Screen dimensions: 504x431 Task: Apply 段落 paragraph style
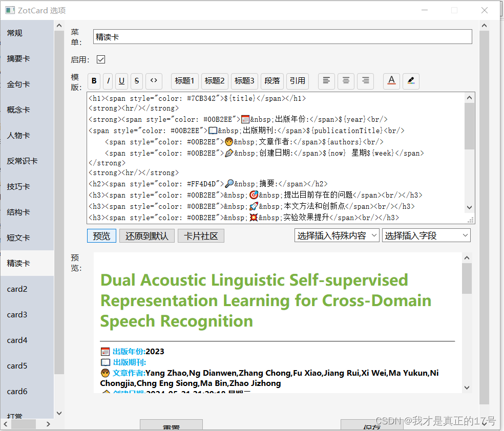pyautogui.click(x=272, y=81)
